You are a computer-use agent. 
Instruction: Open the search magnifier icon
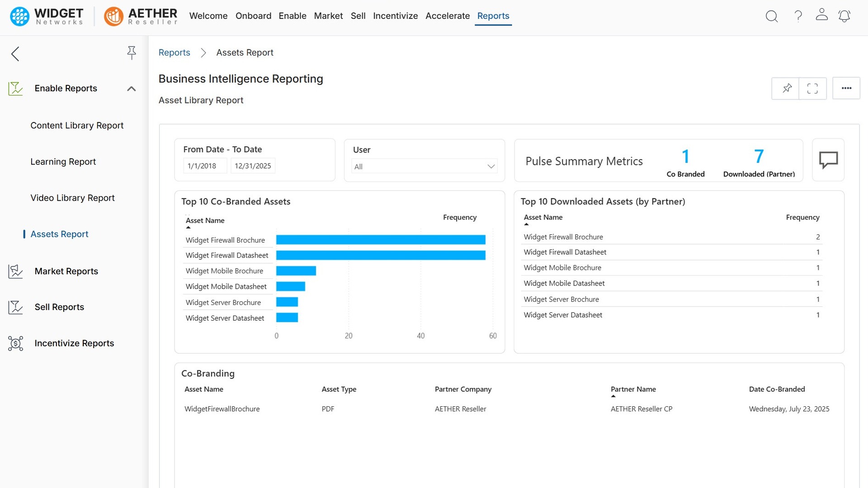click(771, 16)
